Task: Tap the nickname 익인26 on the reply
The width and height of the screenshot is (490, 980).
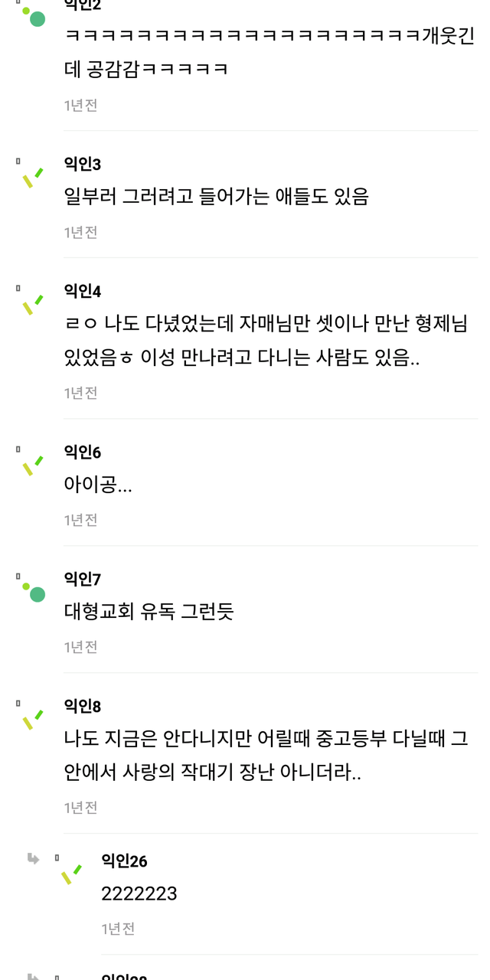Action: click(x=124, y=861)
